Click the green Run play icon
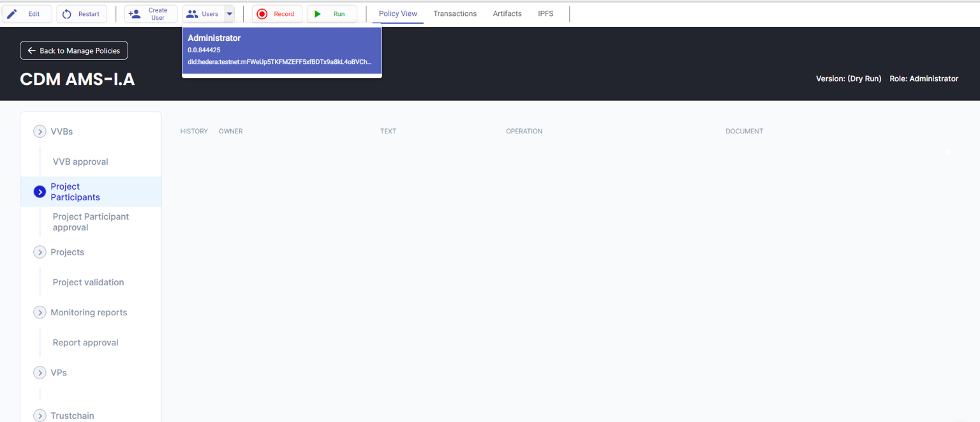Viewport: 980px width, 422px height. point(318,14)
